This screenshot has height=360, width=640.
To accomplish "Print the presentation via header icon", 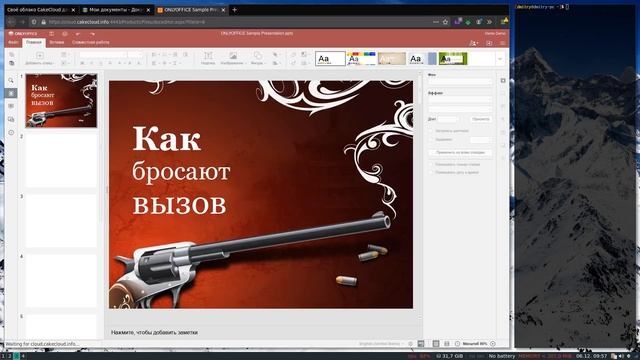I will click(x=65, y=33).
